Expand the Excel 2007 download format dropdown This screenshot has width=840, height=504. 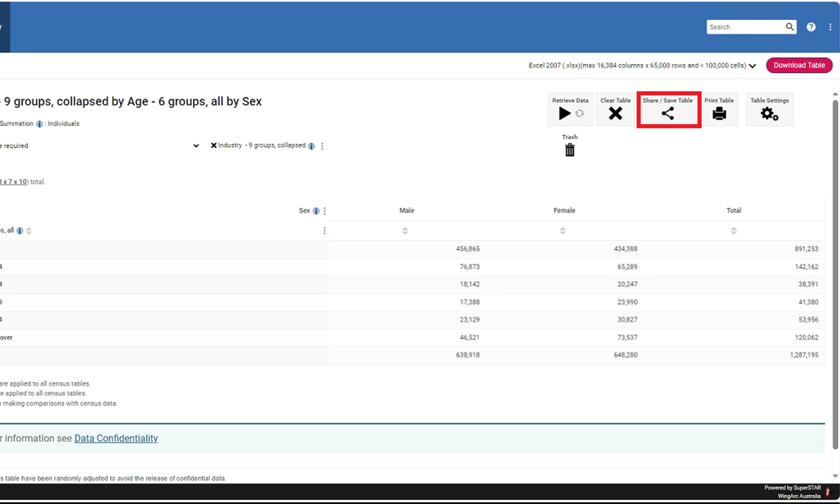[752, 66]
